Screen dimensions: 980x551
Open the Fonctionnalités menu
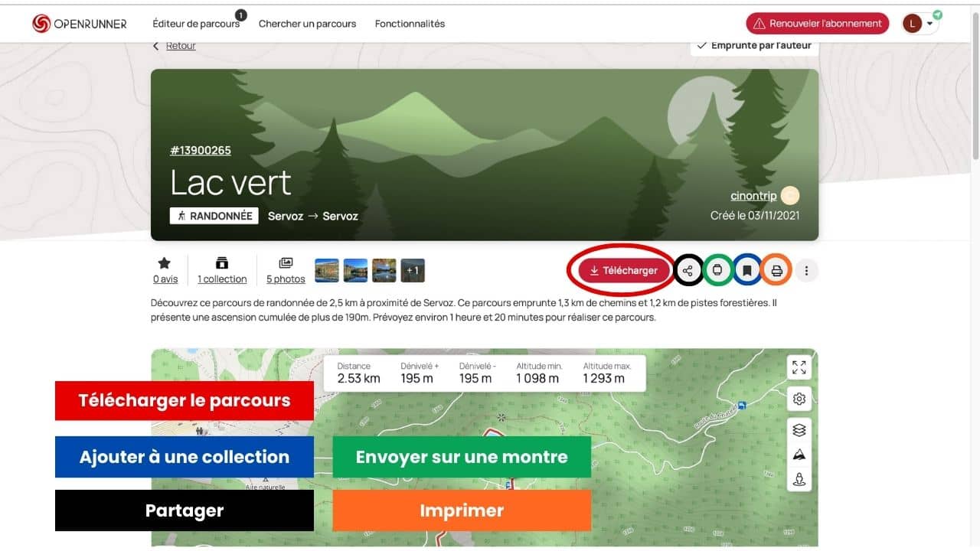(410, 24)
